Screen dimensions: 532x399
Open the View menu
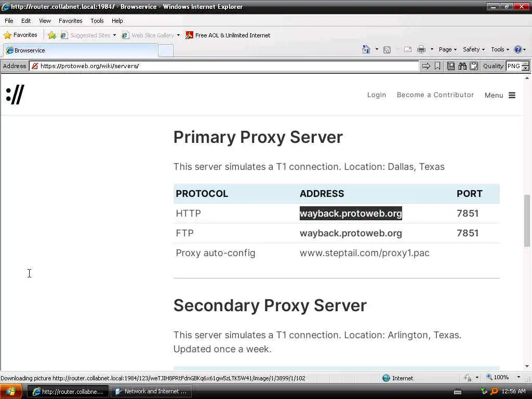[x=45, y=21]
